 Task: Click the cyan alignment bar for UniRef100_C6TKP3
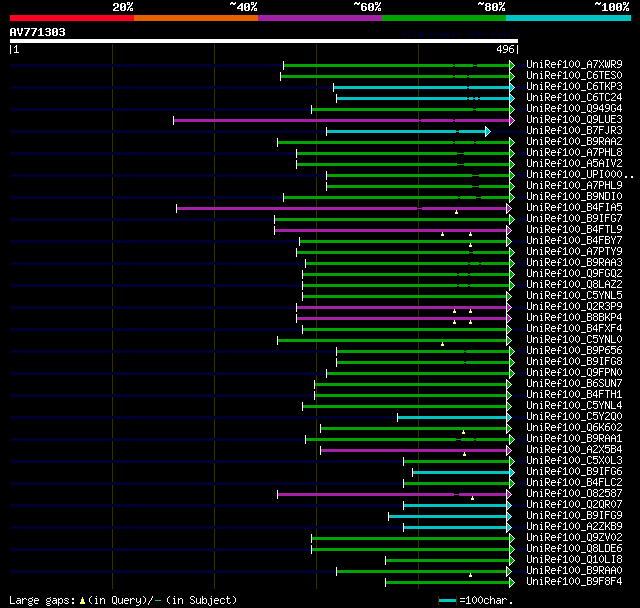click(421, 87)
